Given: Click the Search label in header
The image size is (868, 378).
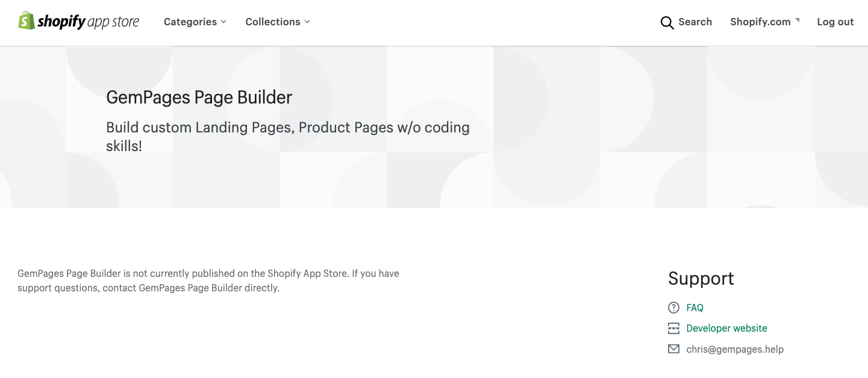Looking at the screenshot, I should (x=695, y=22).
